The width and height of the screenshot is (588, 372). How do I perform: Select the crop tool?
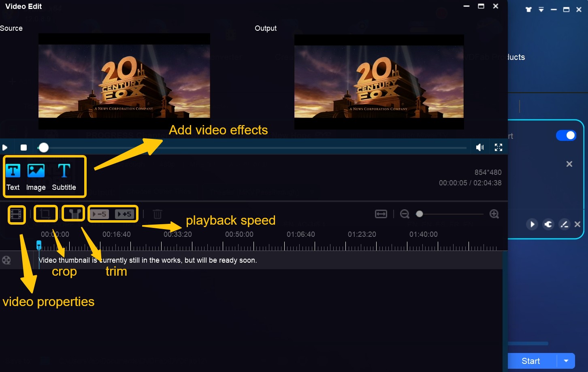click(45, 214)
